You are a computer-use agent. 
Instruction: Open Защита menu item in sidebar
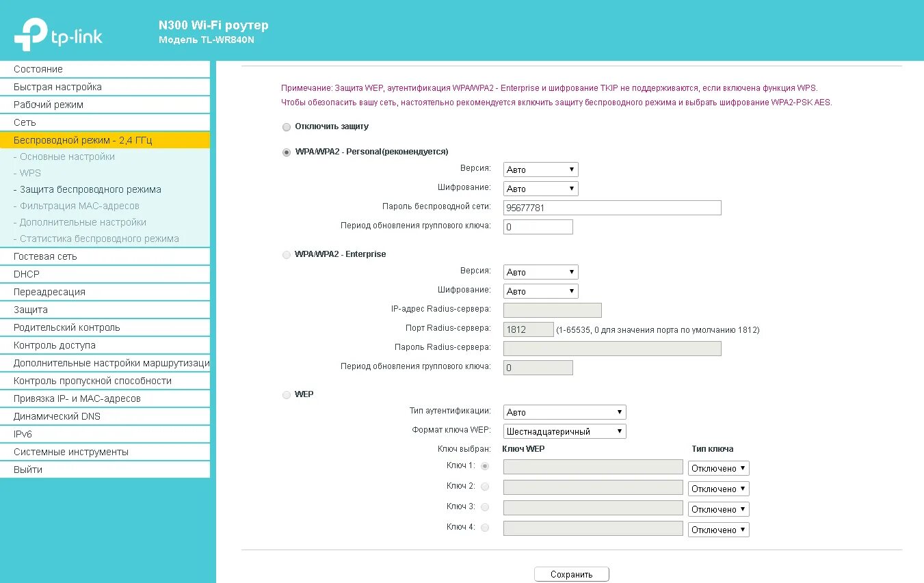point(105,310)
